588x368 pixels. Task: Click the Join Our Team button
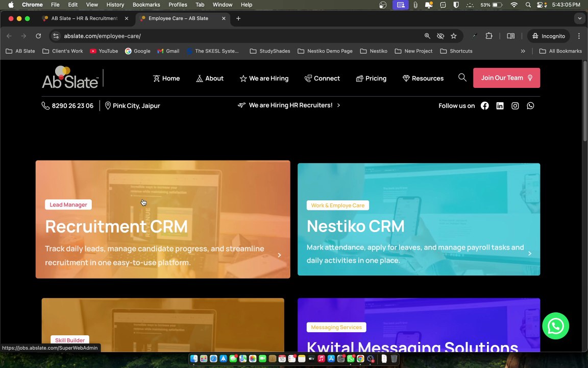click(x=506, y=78)
